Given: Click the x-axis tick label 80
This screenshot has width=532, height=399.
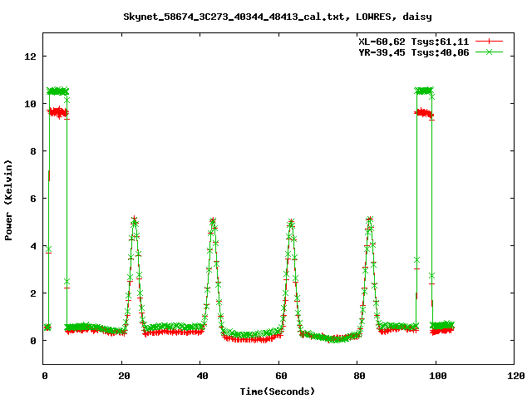Looking at the screenshot, I should pyautogui.click(x=360, y=376).
